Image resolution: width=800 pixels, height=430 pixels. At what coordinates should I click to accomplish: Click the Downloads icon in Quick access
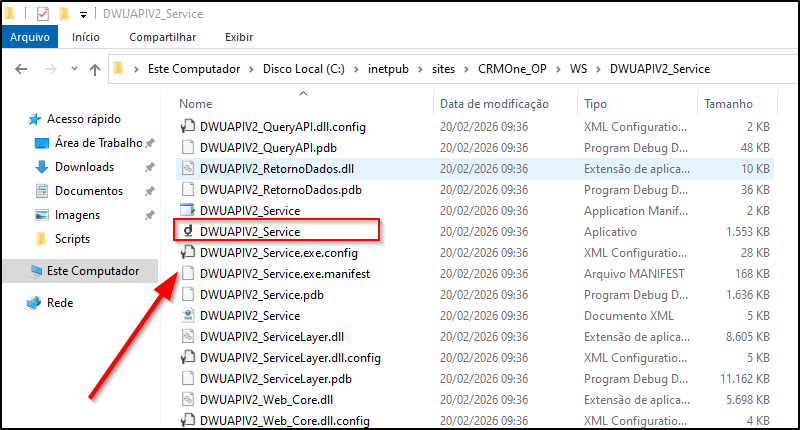pos(42,167)
